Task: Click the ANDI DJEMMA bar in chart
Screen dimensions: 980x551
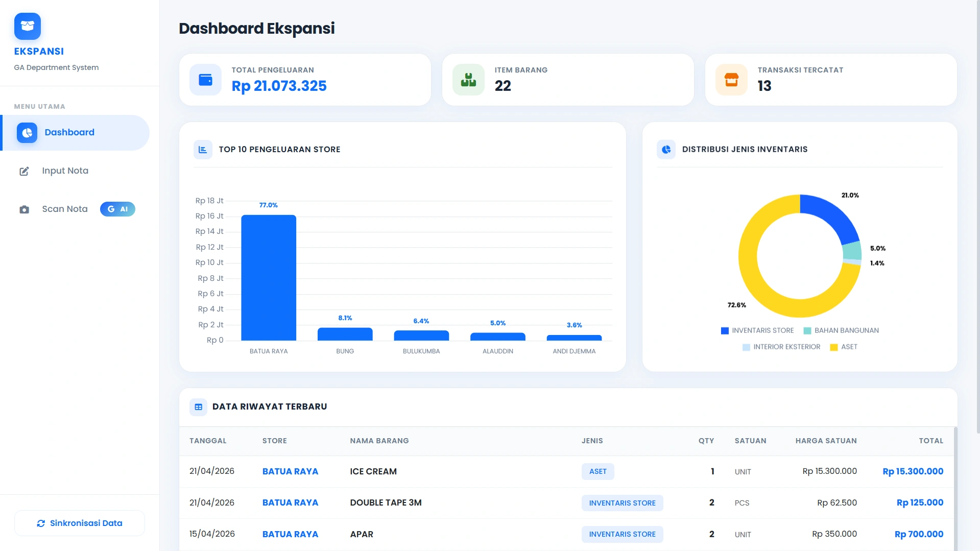Action: click(x=574, y=338)
